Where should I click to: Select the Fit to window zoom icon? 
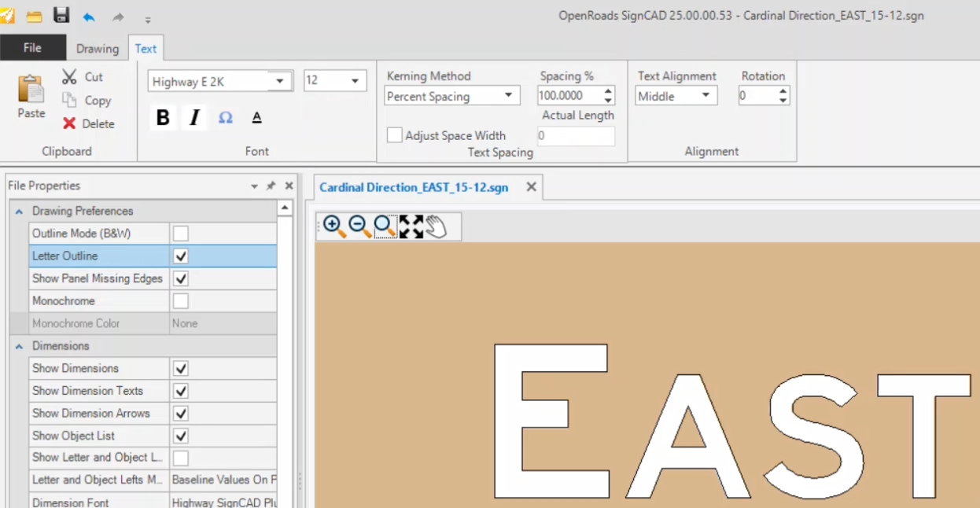pos(411,226)
